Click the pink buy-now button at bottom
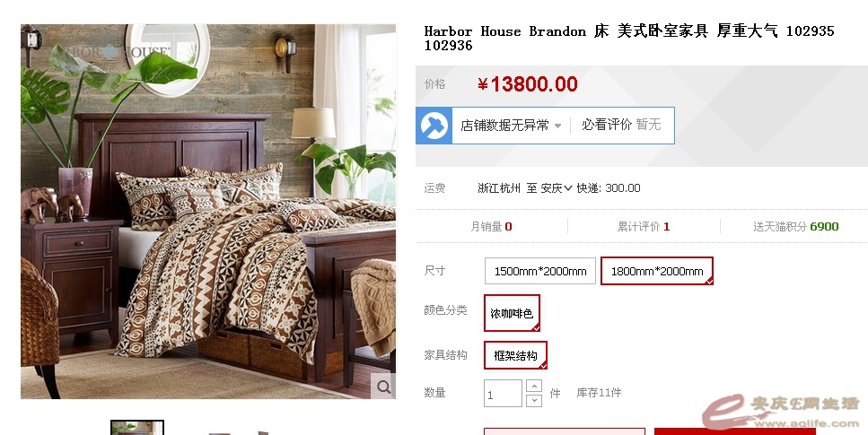The image size is (868, 435). pos(565,431)
